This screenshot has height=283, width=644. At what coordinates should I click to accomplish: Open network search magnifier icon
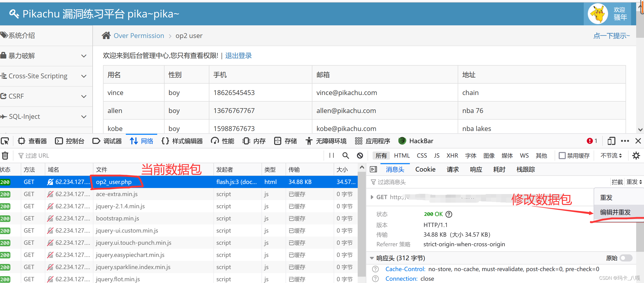click(346, 156)
